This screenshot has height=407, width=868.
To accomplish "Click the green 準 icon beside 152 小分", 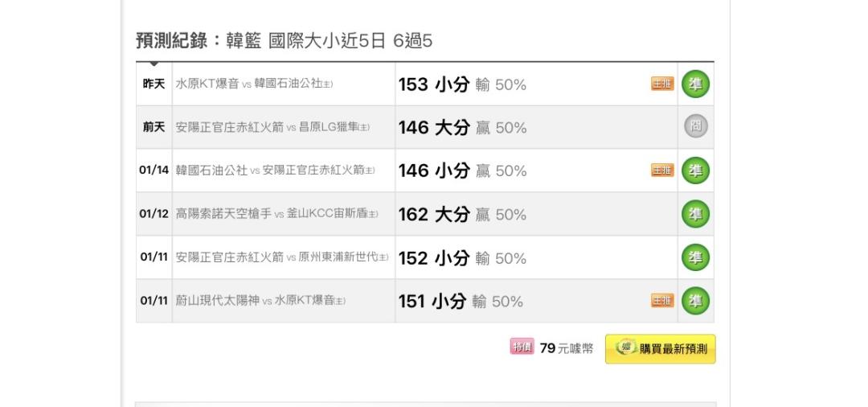I will pos(695,257).
